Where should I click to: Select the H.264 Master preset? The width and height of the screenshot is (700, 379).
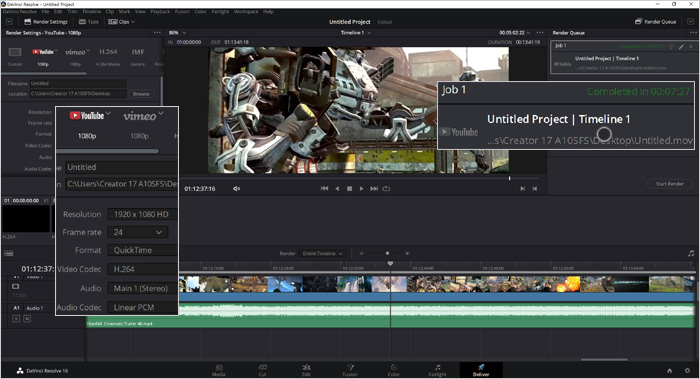(108, 52)
